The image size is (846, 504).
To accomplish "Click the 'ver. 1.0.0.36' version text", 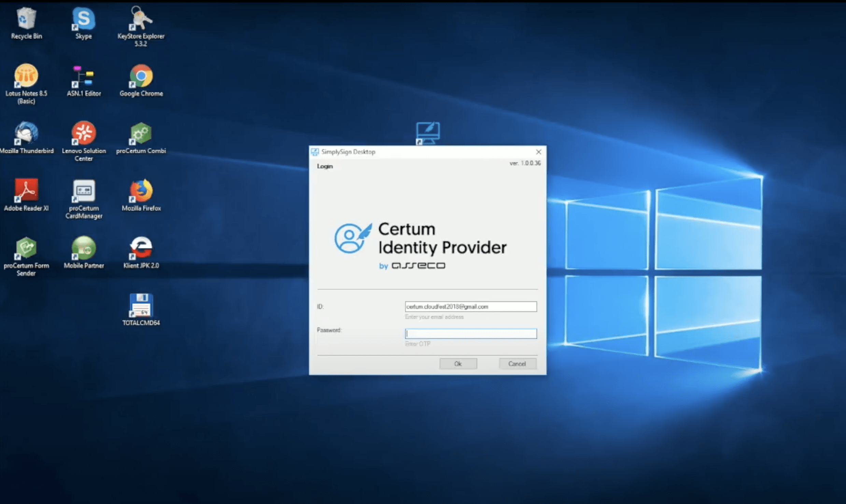I will click(525, 163).
